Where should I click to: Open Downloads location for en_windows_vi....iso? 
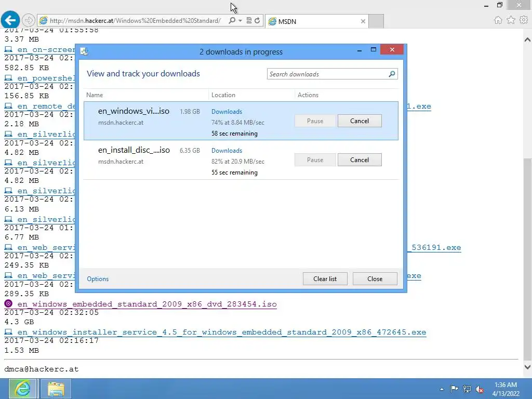click(x=227, y=112)
